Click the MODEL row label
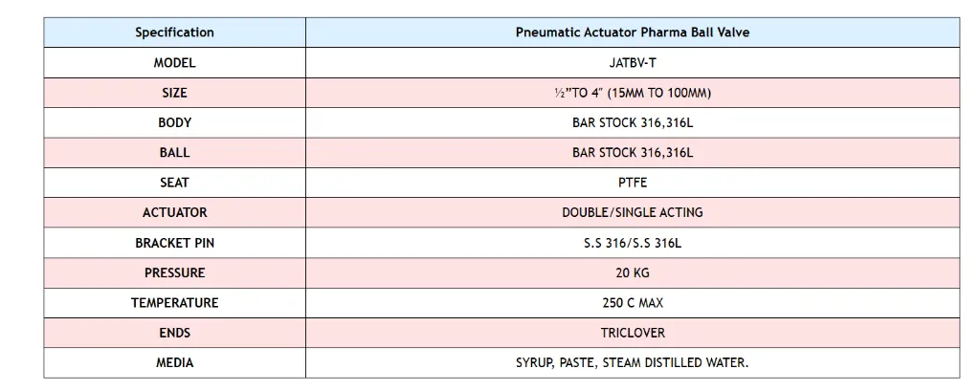The height and width of the screenshot is (391, 980). coord(174,63)
